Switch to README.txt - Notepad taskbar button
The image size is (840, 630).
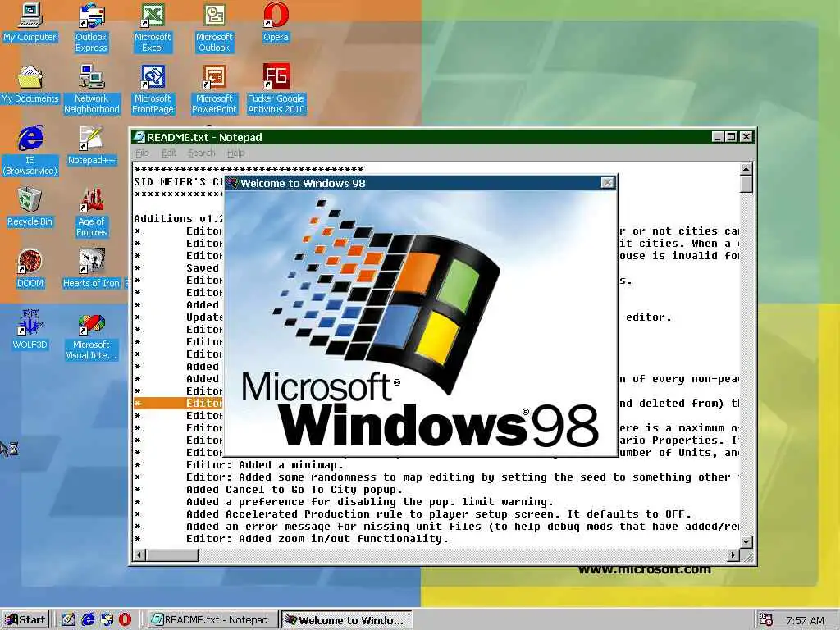[x=211, y=620]
